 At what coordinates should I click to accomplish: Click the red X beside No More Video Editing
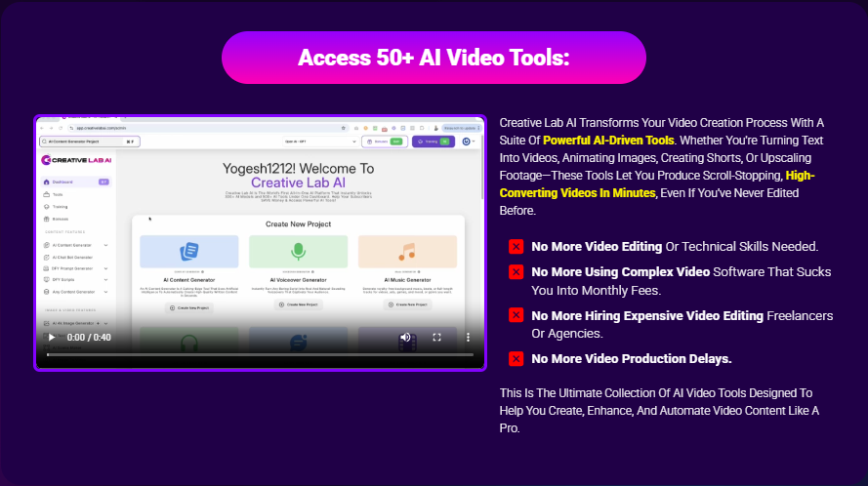(x=516, y=246)
